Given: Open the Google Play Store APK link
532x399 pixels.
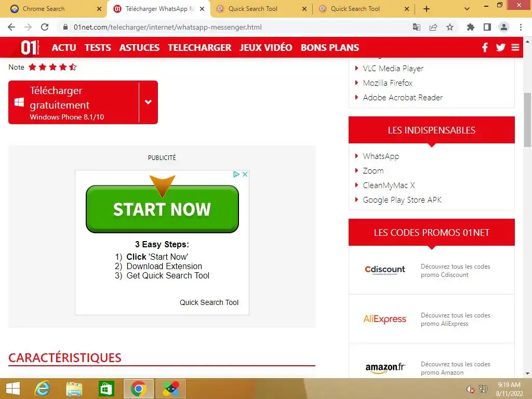Looking at the screenshot, I should [402, 200].
